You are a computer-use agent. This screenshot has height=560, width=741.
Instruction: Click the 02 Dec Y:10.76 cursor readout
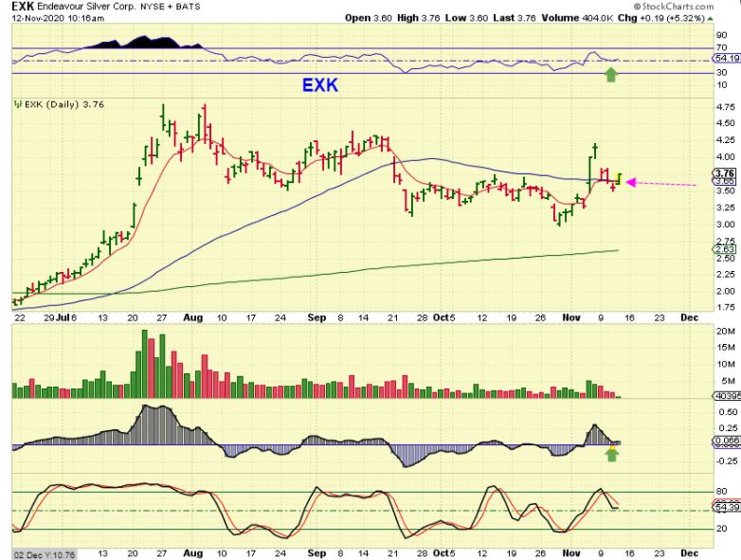[44, 554]
